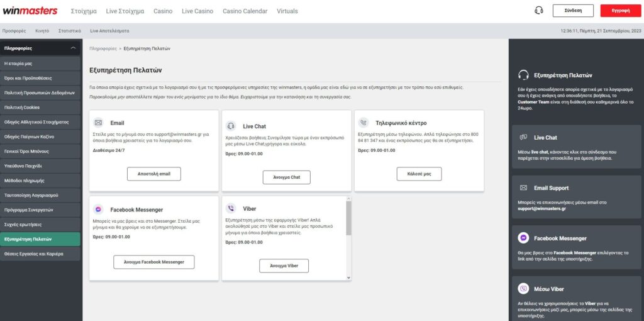644x321 pixels.
Task: Collapse the Πληροφορίες sidebar section
Action: pyautogui.click(x=73, y=48)
